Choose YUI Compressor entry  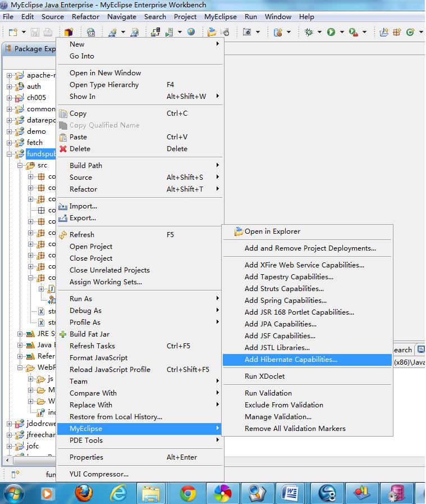click(140, 474)
